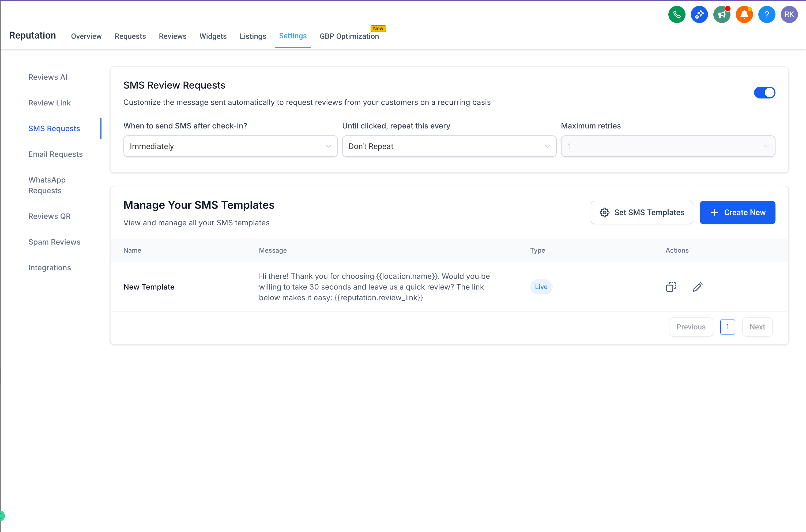Viewport: 806px width, 532px height.
Task: Go to the GBP Optimization tab
Action: pyautogui.click(x=349, y=36)
